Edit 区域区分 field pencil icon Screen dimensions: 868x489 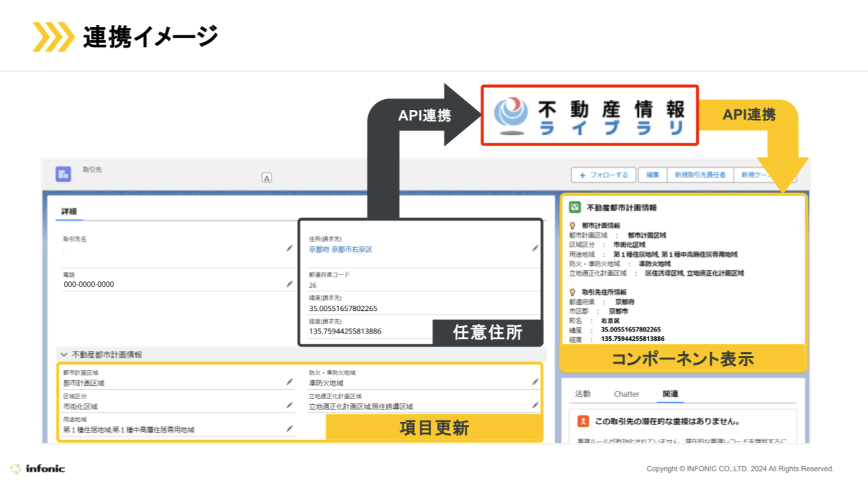click(290, 405)
